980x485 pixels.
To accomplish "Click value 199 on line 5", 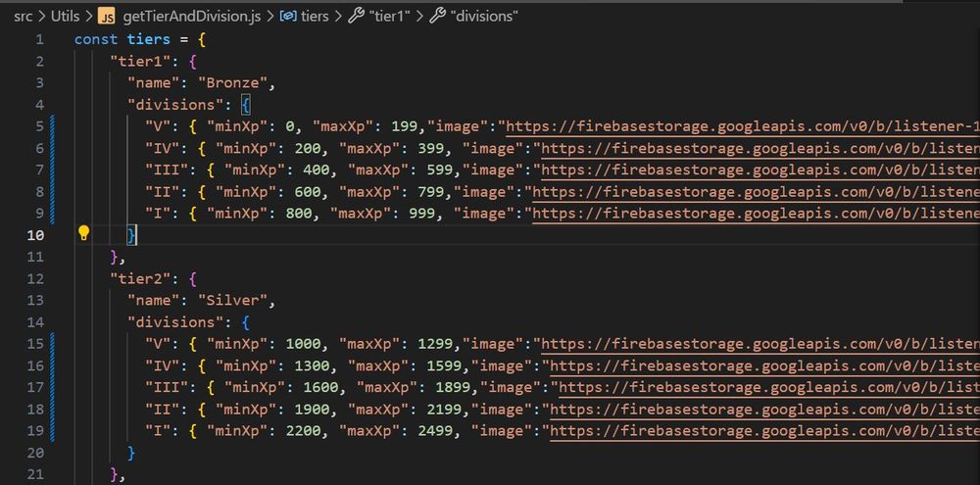I will pos(405,126).
